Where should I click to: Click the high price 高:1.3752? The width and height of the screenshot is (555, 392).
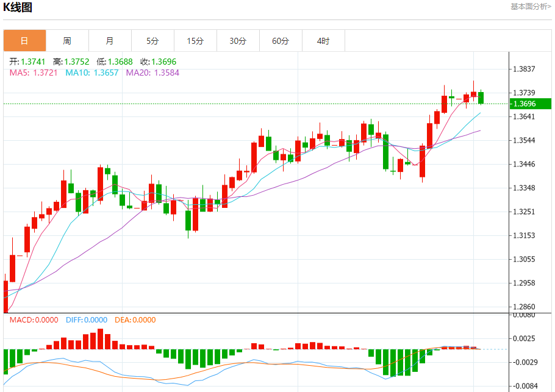[71, 62]
